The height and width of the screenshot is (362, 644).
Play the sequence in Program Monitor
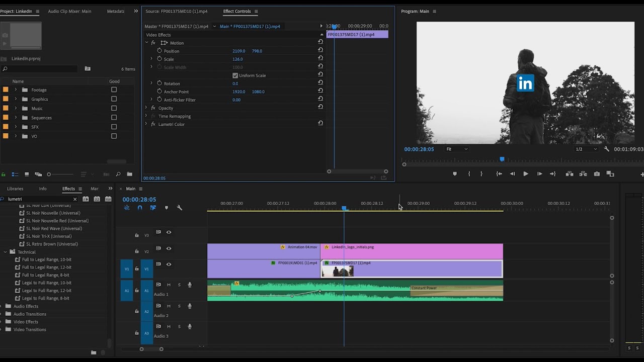[x=526, y=174]
